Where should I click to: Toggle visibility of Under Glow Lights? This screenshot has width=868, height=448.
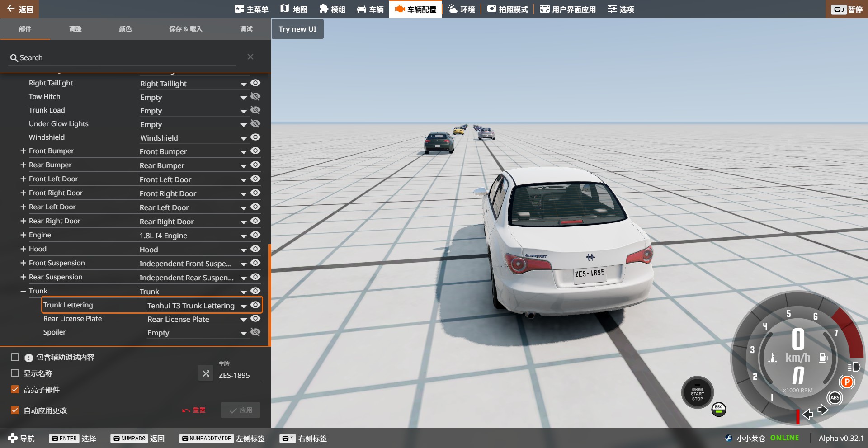255,123
